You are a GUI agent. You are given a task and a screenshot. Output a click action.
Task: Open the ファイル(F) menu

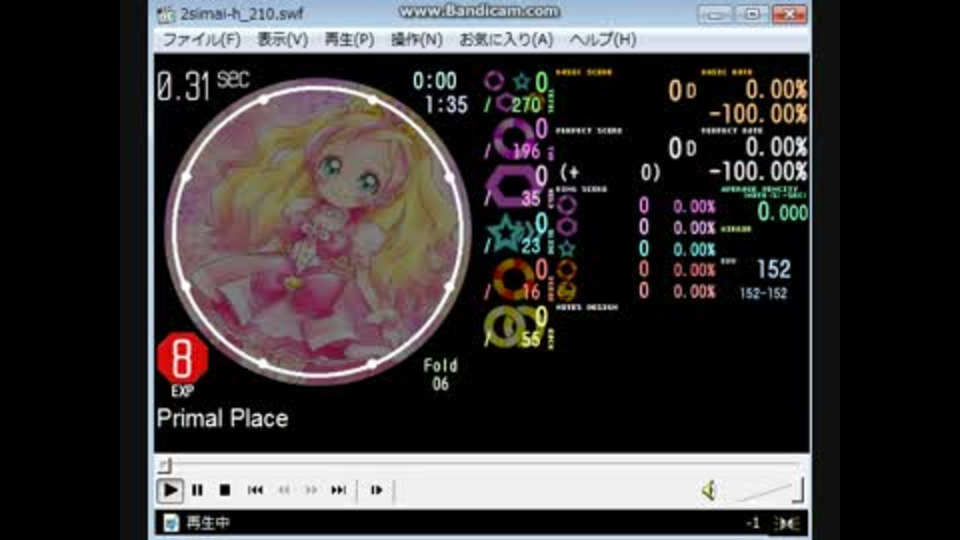(201, 40)
